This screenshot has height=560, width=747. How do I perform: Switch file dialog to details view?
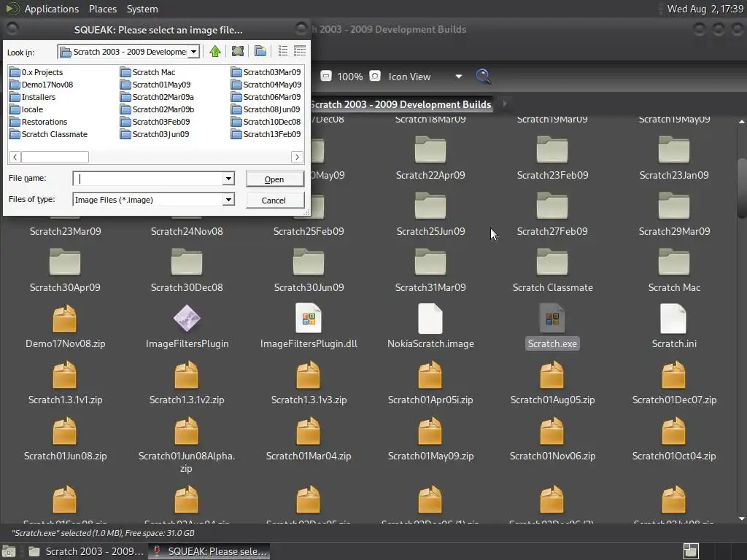(300, 51)
